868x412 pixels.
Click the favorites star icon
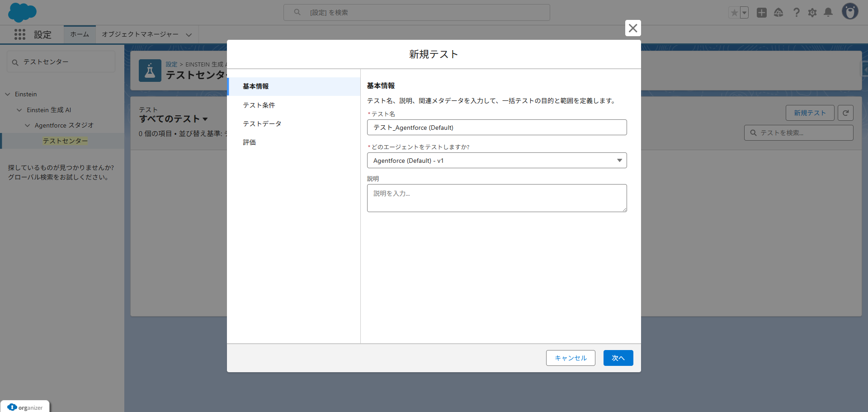click(734, 13)
